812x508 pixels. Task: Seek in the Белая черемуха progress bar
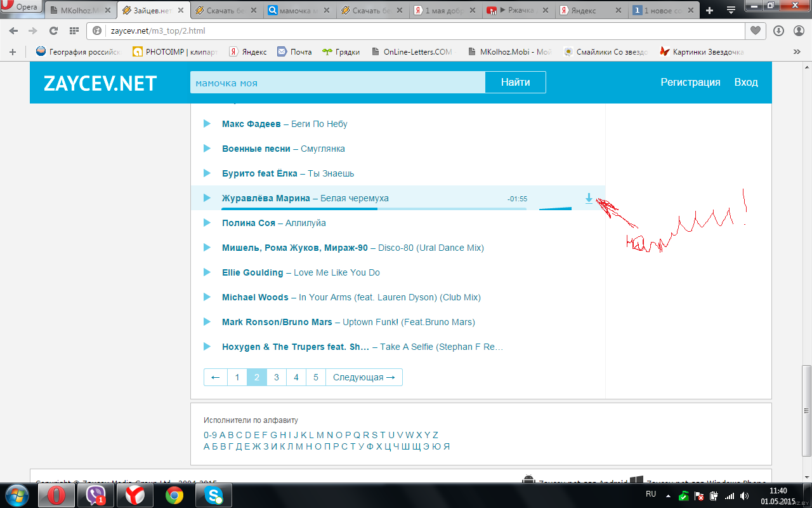374,208
